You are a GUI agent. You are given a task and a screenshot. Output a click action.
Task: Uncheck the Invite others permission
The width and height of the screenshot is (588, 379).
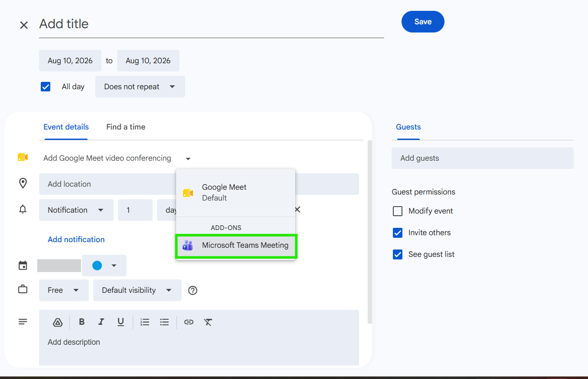coord(398,233)
